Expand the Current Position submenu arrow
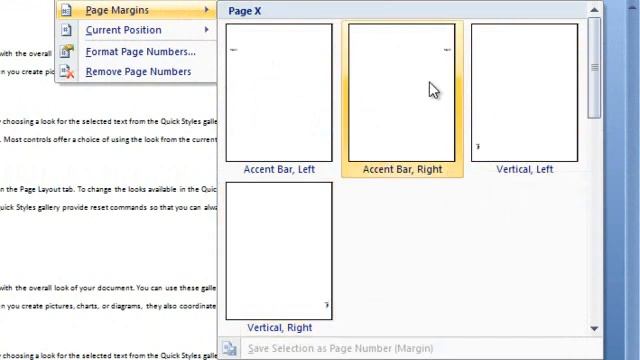Screen dimensions: 640x360 [x=207, y=29]
